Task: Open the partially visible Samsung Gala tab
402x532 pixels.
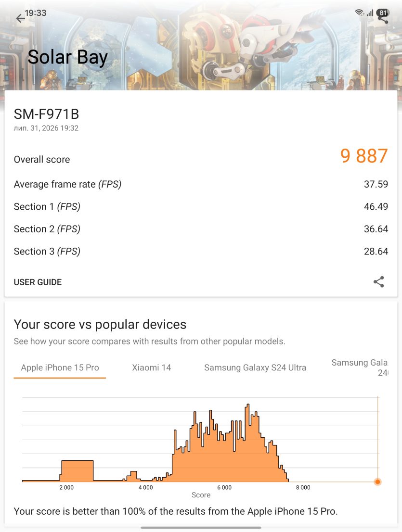Action: point(360,368)
